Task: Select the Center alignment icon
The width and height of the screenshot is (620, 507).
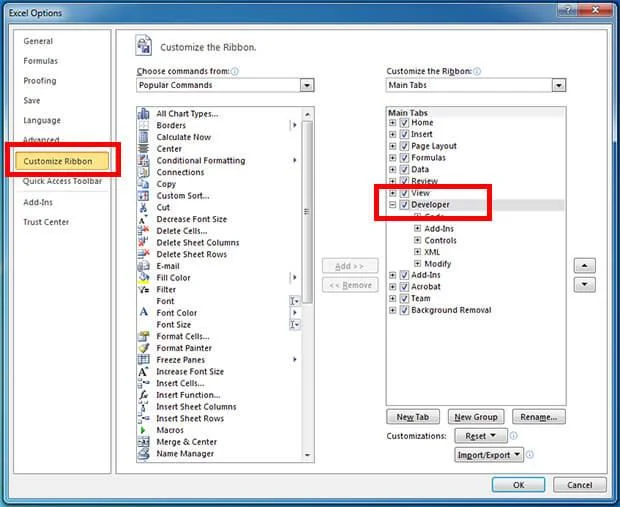Action: pos(143,149)
